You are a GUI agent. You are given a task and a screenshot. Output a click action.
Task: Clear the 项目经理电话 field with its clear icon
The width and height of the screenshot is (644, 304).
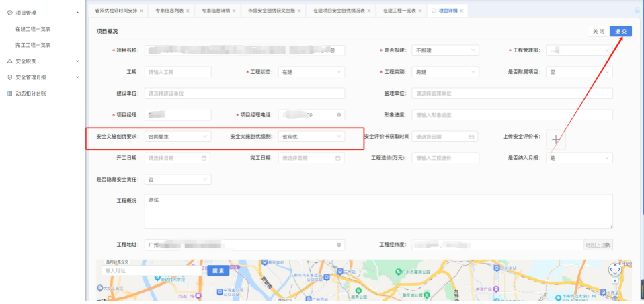coord(339,115)
